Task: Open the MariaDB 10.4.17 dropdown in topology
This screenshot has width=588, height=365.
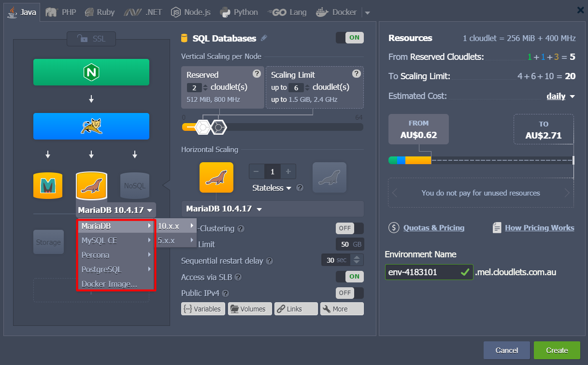Action: pyautogui.click(x=116, y=210)
